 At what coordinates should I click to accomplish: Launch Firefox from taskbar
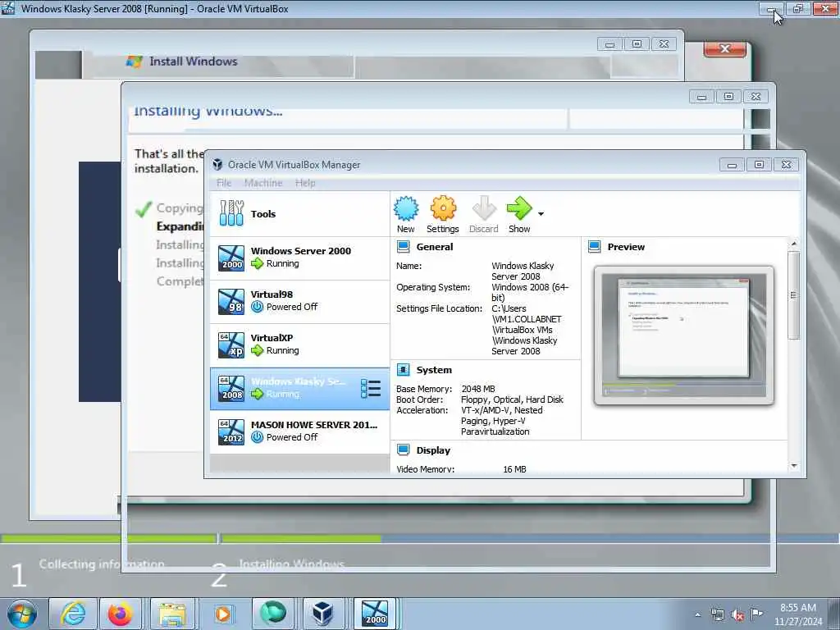coord(120,614)
